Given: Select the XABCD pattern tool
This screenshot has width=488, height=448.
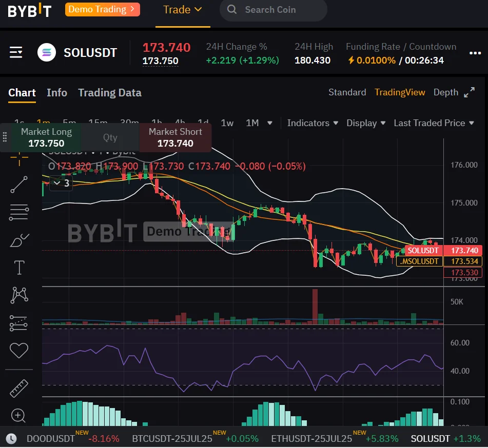Looking at the screenshot, I should pyautogui.click(x=19, y=295).
